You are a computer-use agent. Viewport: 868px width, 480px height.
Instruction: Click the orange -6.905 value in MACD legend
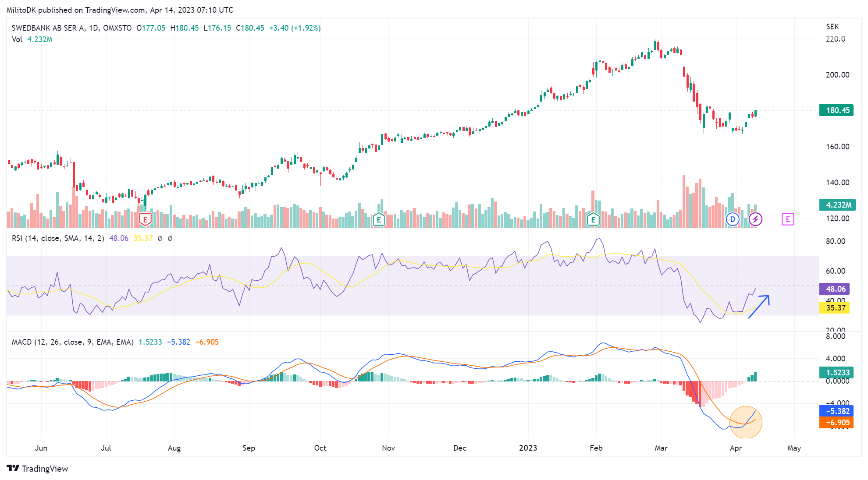[x=207, y=342]
